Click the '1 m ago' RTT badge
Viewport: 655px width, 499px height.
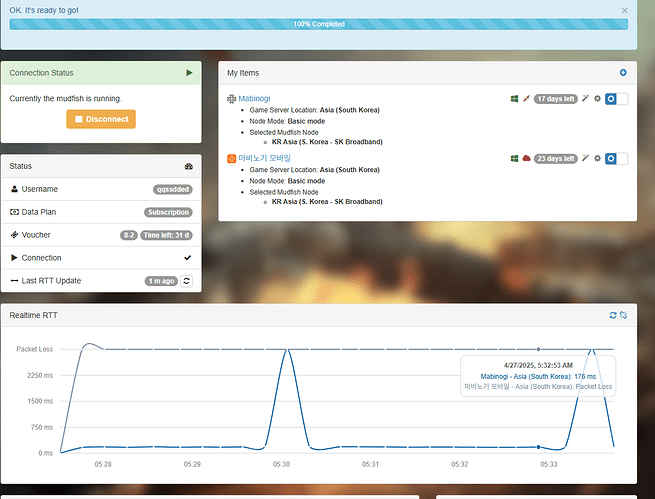tap(161, 281)
